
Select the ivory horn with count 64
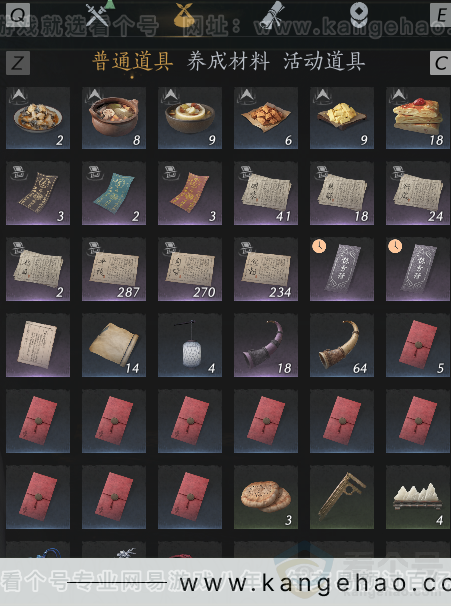[x=341, y=346]
